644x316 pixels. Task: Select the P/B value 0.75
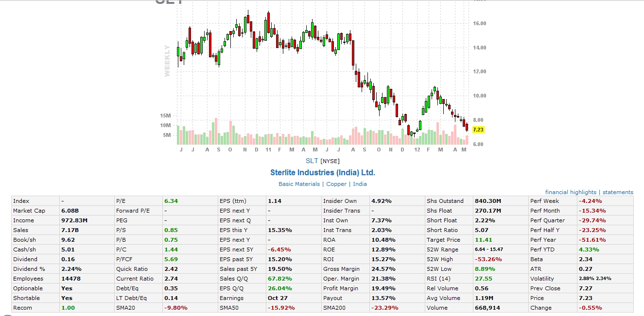coord(171,240)
